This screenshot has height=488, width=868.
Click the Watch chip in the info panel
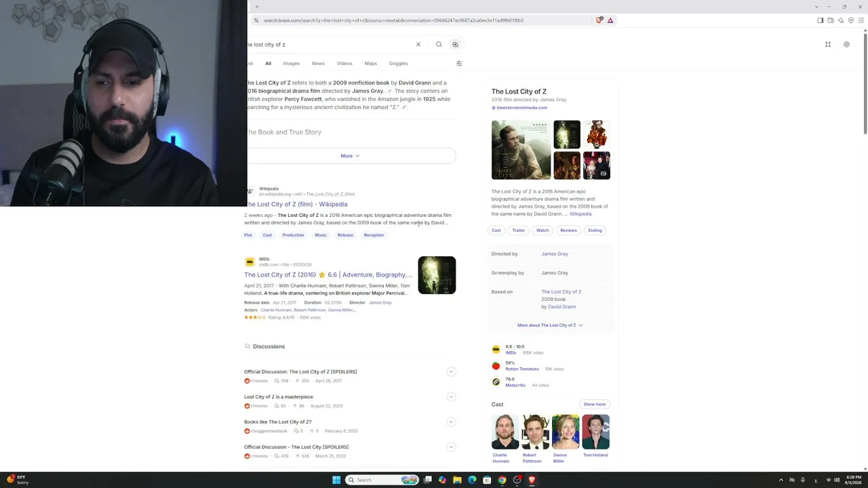[542, 230]
